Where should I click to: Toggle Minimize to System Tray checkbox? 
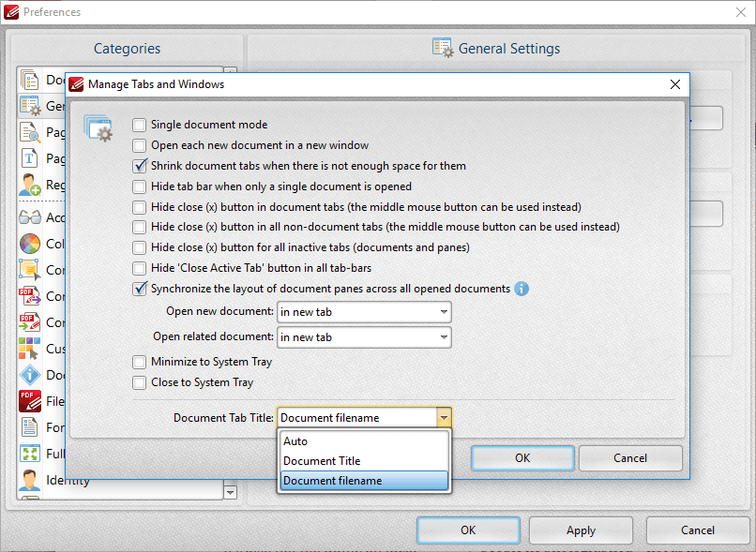coord(140,362)
